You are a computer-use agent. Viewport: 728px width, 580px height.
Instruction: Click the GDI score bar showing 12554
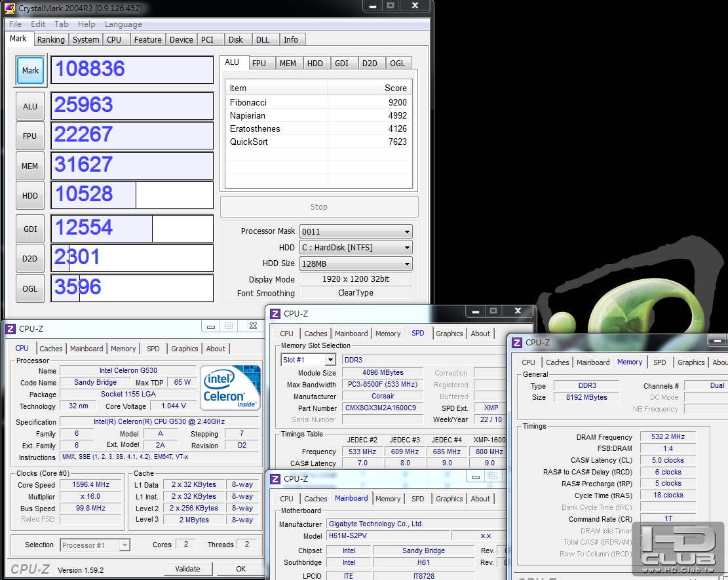[x=132, y=229]
